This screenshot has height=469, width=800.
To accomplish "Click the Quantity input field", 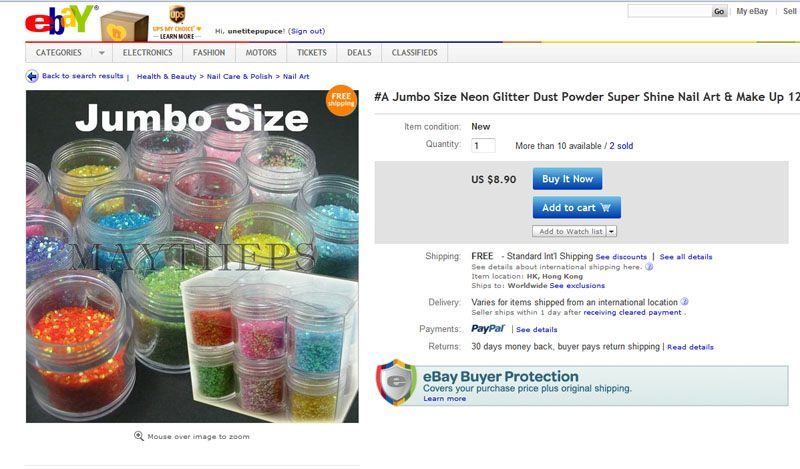I will point(483,145).
